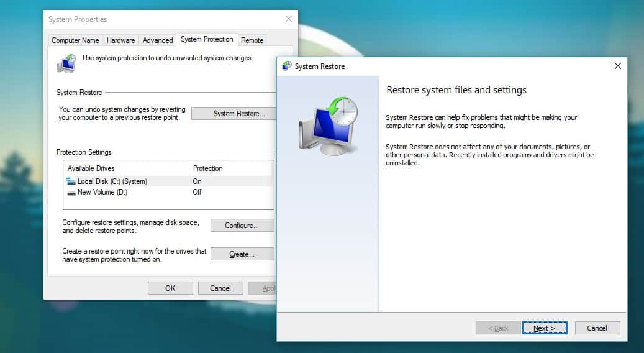This screenshot has height=353, width=644.
Task: Close the System Restore window
Action: 618,66
